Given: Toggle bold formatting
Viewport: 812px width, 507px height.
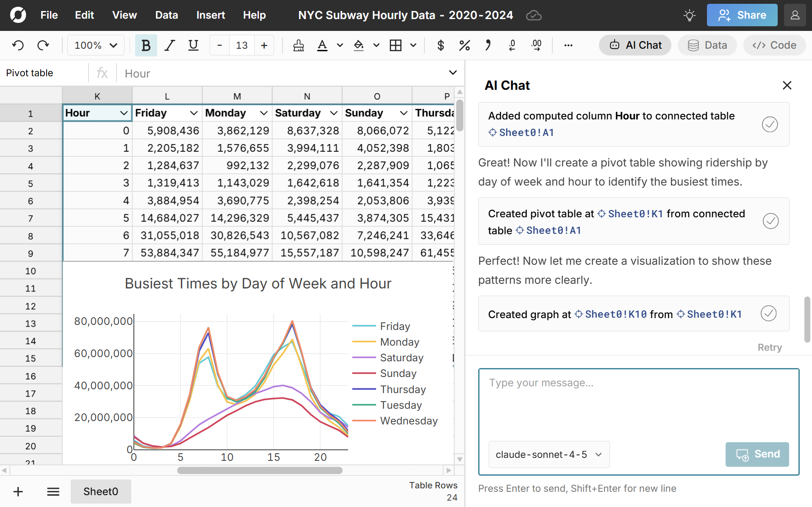Looking at the screenshot, I should click(146, 45).
